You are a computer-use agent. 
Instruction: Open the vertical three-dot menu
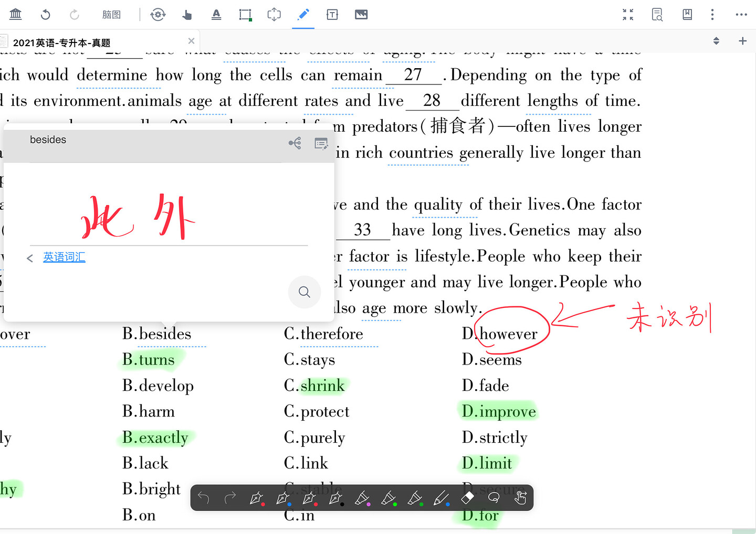click(x=712, y=15)
